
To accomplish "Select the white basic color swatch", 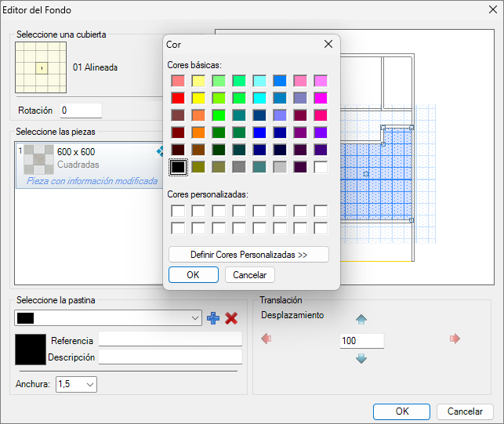I will [x=321, y=167].
